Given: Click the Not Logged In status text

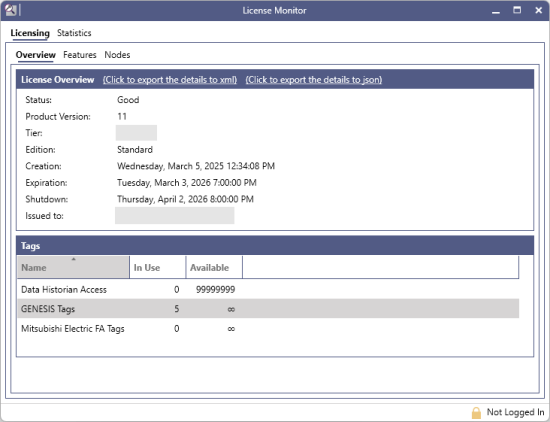Looking at the screenshot, I should [x=515, y=413].
